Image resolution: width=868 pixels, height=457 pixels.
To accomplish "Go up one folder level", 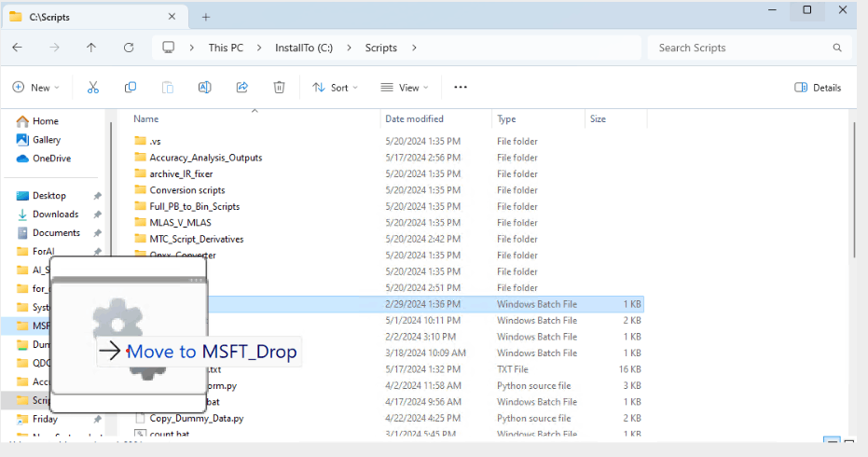I will [91, 48].
